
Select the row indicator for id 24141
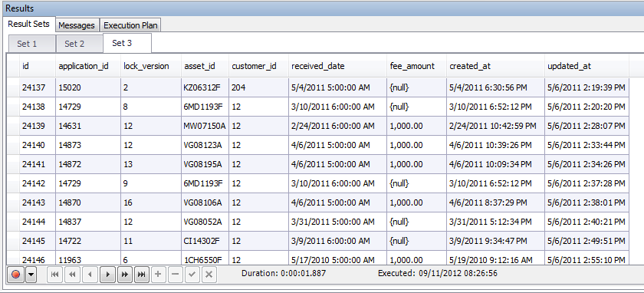13,164
